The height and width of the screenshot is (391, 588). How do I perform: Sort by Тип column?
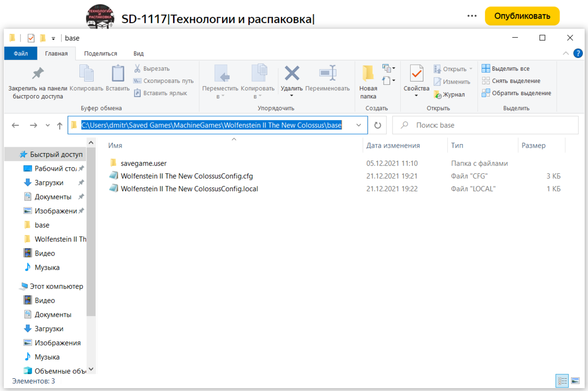tap(457, 146)
